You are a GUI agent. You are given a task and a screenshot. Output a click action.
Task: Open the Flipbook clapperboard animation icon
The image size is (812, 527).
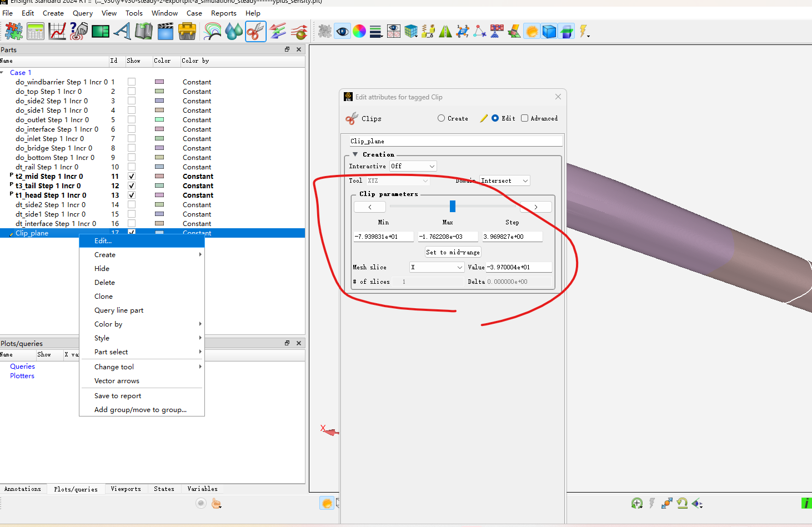click(x=166, y=32)
